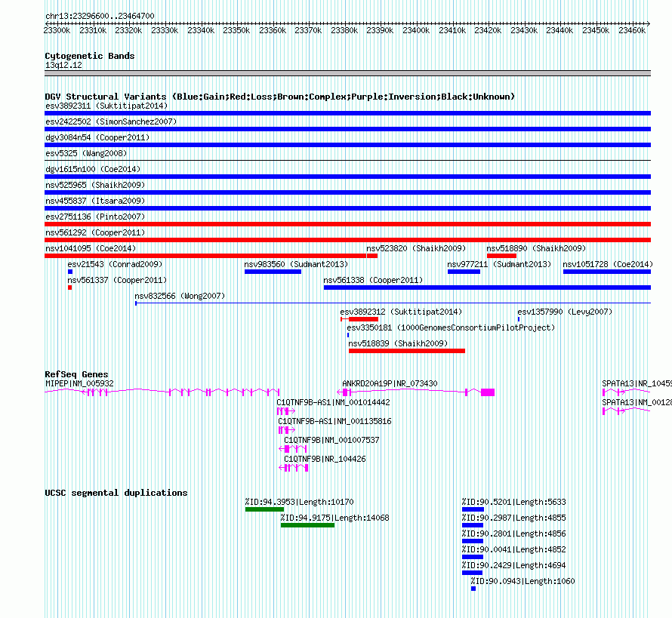
Task: Select the nsv523820 (Shaikh2009) variant label
Action: (416, 248)
